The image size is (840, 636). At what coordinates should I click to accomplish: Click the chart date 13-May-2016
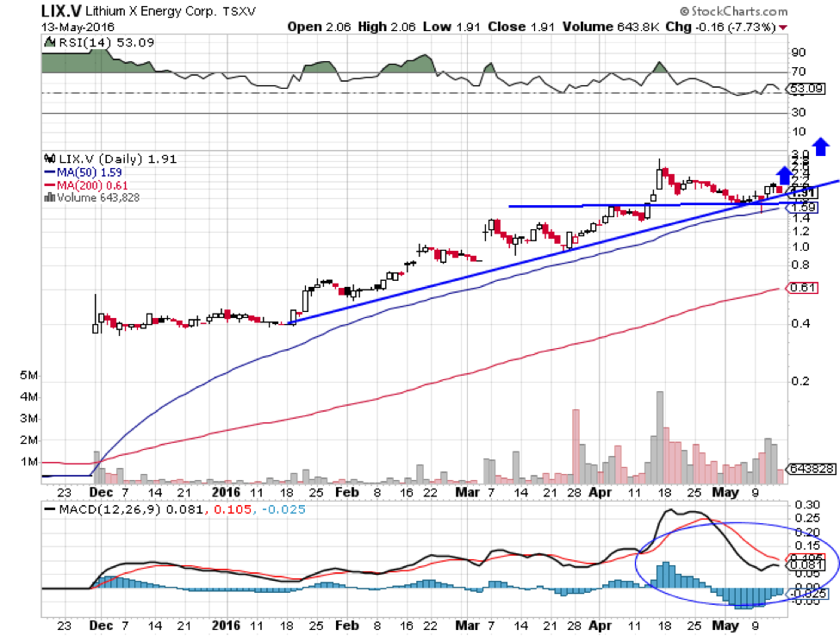[x=78, y=27]
